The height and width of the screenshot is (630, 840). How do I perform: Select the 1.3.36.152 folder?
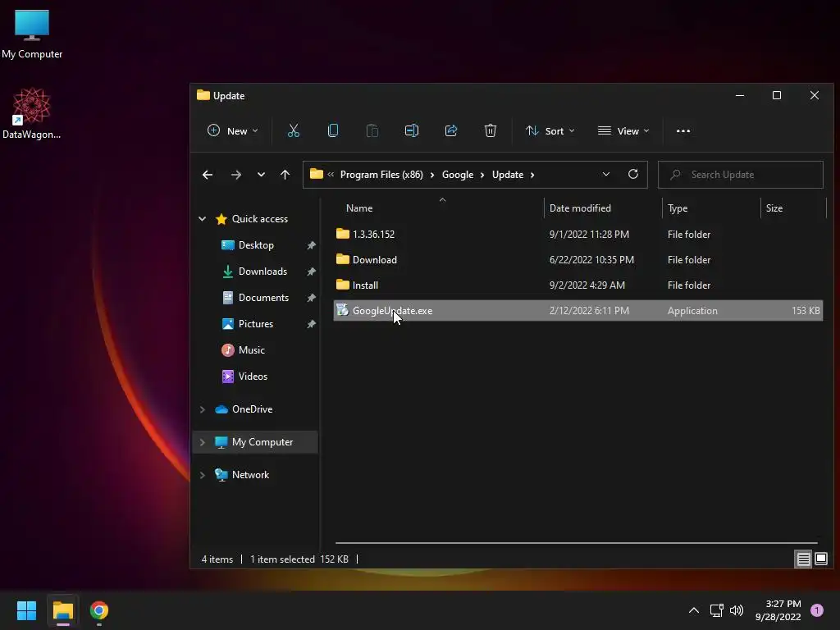tap(578, 234)
